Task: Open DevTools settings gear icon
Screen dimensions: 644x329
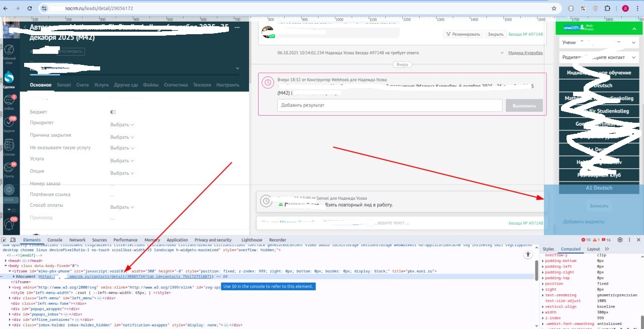Action: click(x=620, y=240)
